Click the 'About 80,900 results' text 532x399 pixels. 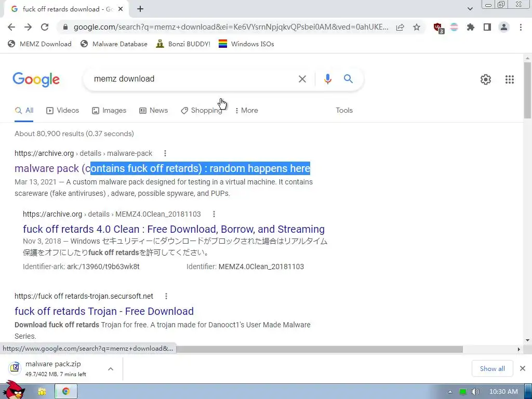click(x=74, y=134)
